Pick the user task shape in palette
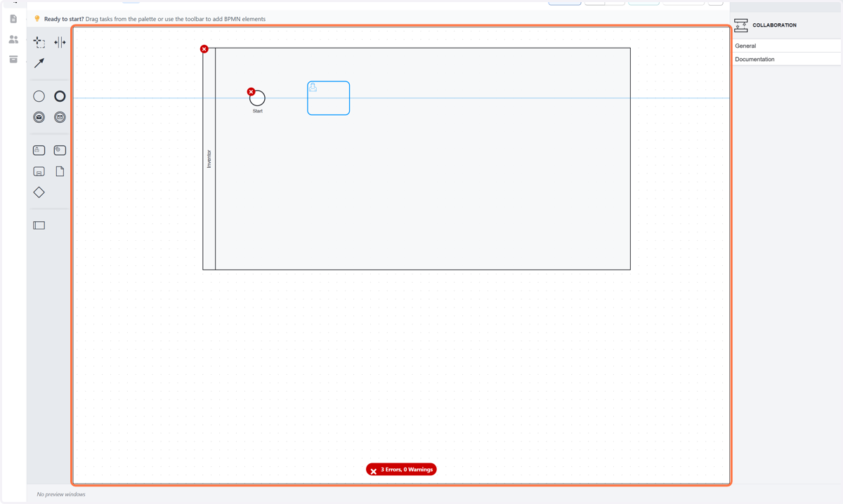The image size is (843, 504). point(39,150)
